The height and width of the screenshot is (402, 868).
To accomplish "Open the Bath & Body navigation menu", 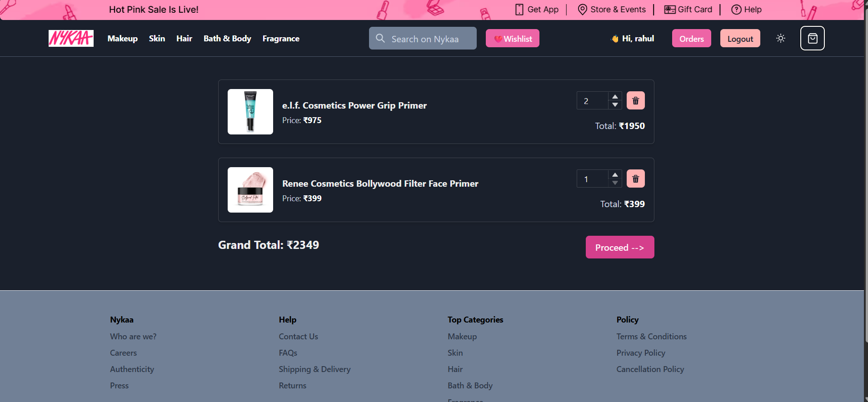I will [227, 39].
